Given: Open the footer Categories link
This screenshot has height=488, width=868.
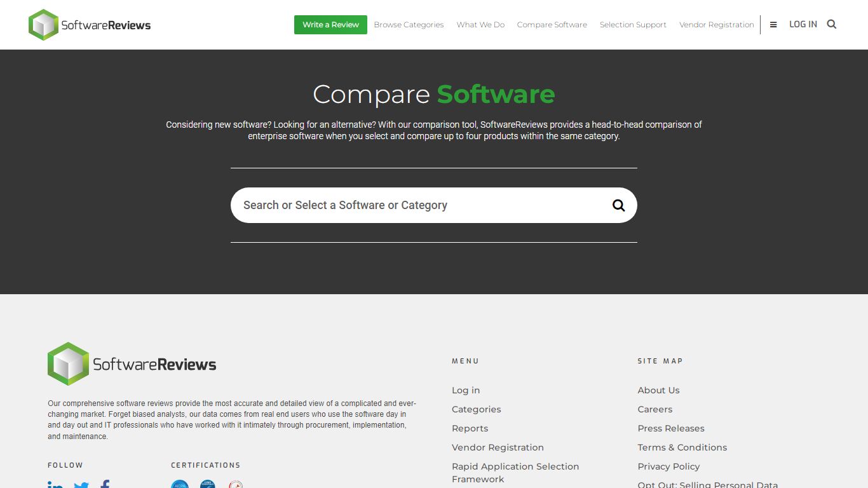Looking at the screenshot, I should [477, 409].
